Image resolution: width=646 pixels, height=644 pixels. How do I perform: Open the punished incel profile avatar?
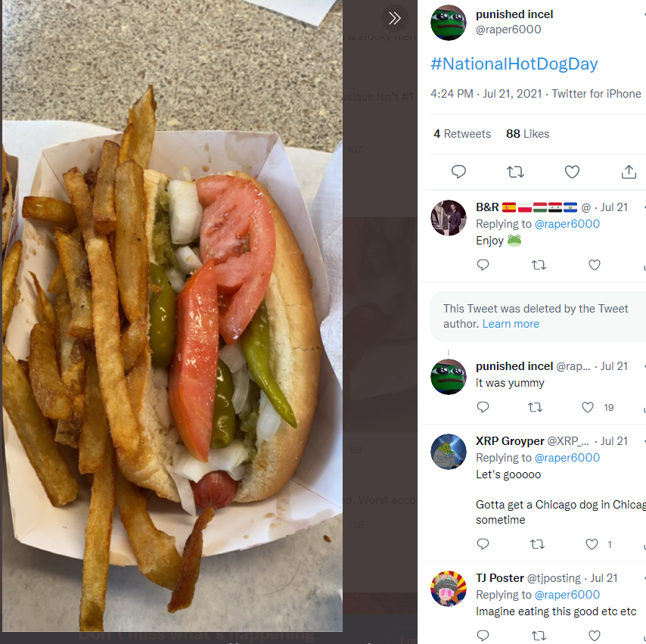[x=449, y=23]
